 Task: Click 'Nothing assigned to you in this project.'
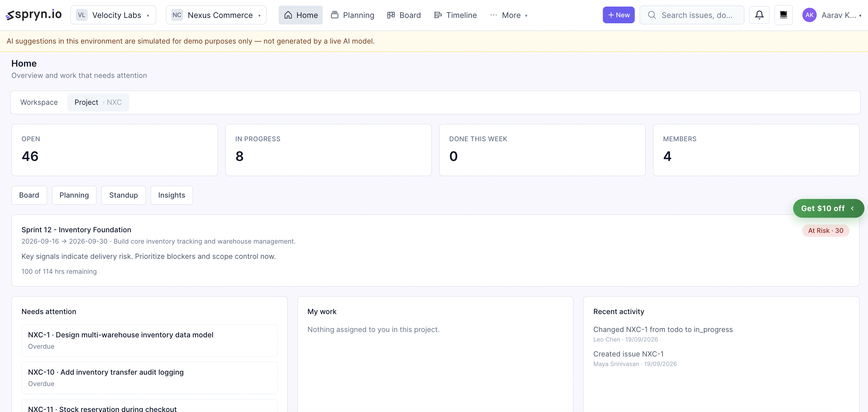(373, 329)
